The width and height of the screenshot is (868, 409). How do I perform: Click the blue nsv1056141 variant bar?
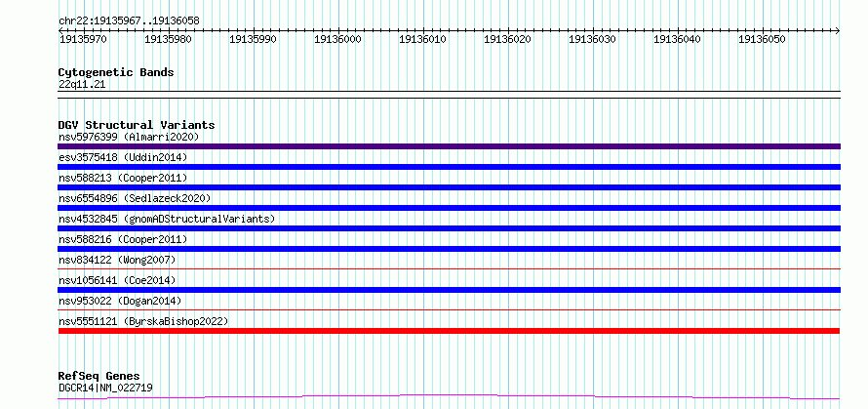pos(449,290)
